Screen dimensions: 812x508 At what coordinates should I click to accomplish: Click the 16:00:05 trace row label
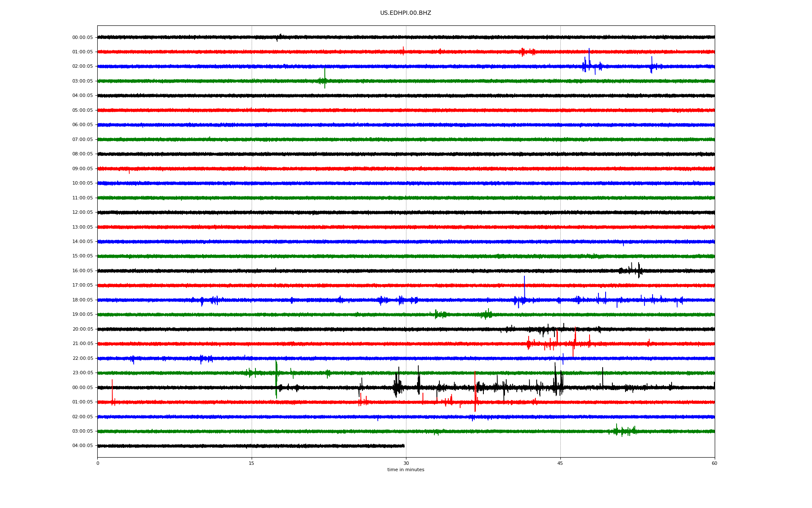(x=82, y=271)
